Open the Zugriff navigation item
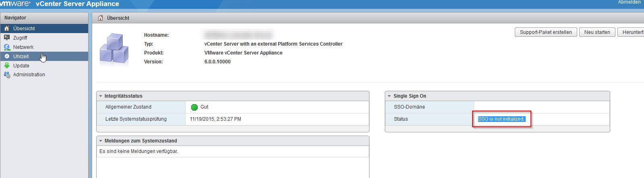Viewport: 644px width, 178px height. [44, 38]
